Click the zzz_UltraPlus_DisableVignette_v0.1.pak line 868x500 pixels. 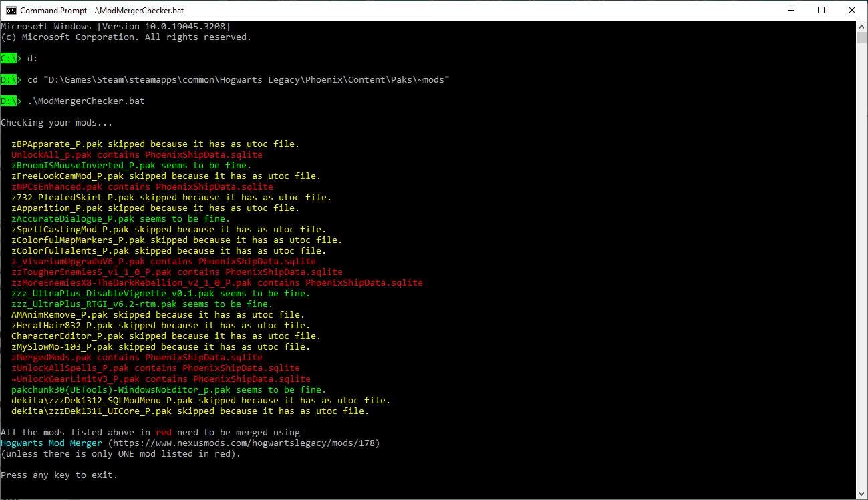[x=161, y=294]
